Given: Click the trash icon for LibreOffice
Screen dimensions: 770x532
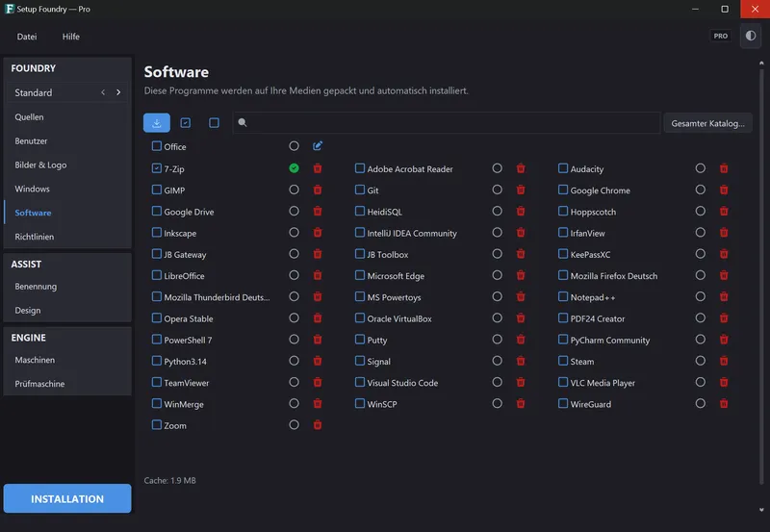Looking at the screenshot, I should click(x=318, y=275).
